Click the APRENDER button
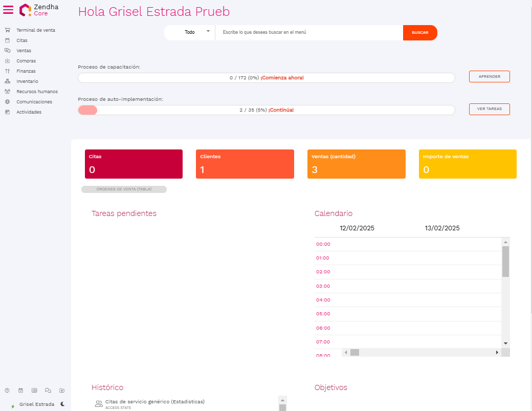 coord(489,77)
